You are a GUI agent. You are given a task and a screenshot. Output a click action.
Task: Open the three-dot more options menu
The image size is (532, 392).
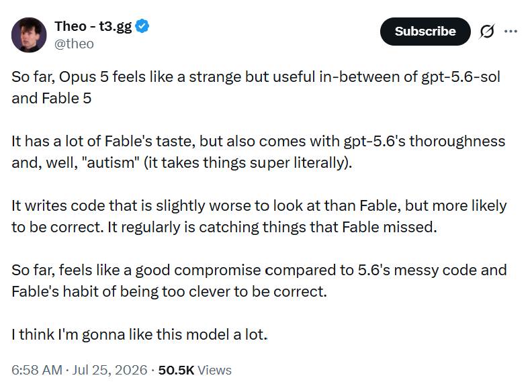pos(511,32)
